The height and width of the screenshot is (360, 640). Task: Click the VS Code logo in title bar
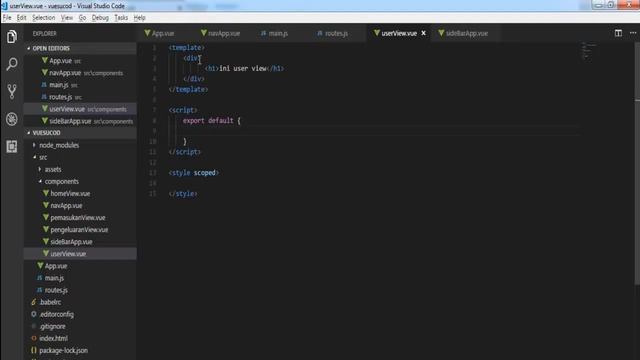click(4, 6)
